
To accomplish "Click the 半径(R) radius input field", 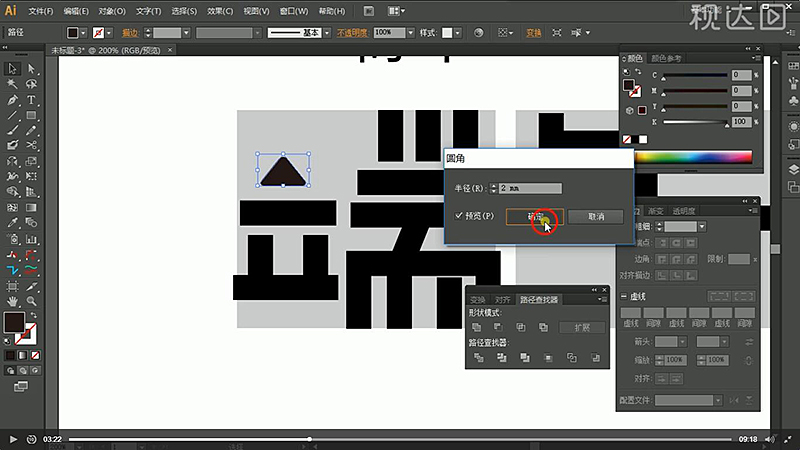I will coord(530,188).
